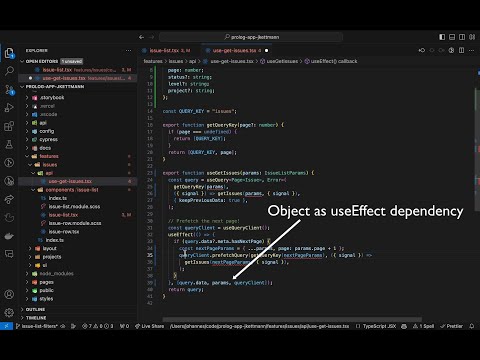Open the Search view in activity bar
The width and height of the screenshot is (480, 360).
point(9,71)
